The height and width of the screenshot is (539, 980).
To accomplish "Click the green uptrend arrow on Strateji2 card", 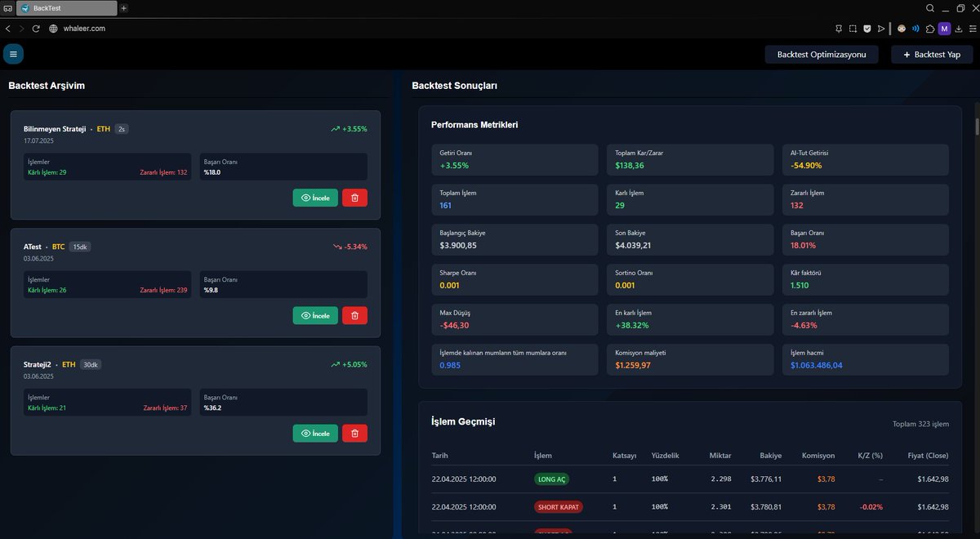I will tap(335, 364).
